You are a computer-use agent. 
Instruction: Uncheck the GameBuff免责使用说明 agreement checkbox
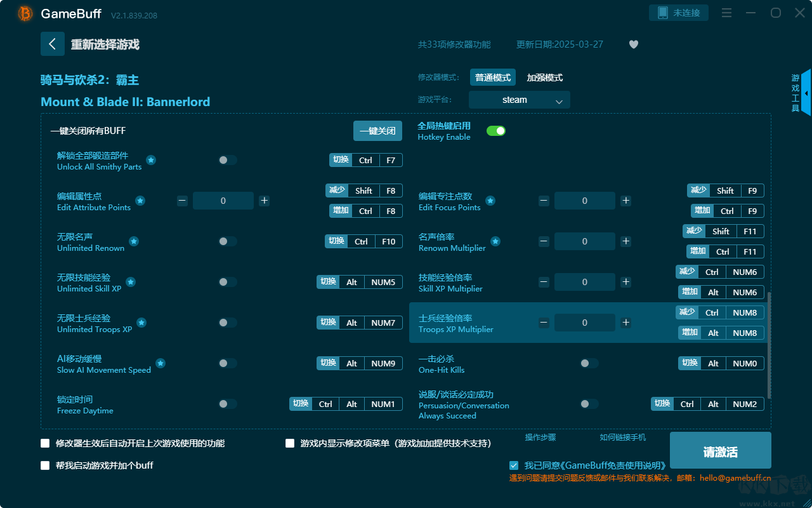(x=514, y=465)
